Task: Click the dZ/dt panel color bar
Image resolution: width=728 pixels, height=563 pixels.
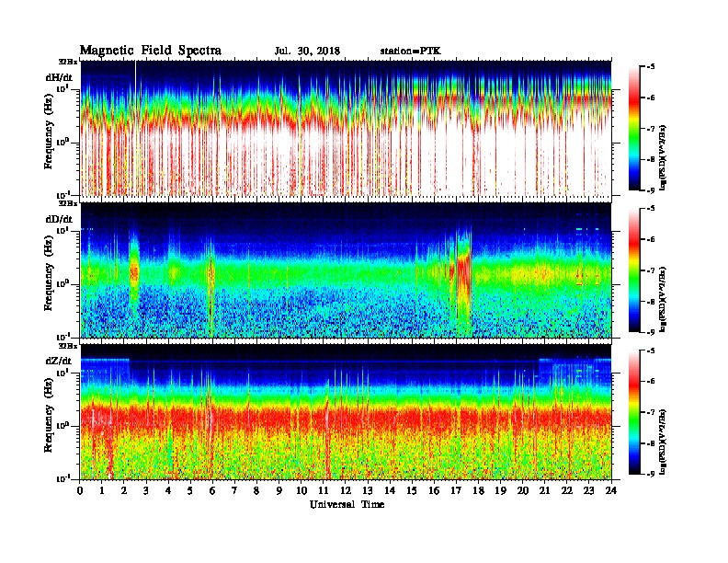Action: tap(634, 412)
